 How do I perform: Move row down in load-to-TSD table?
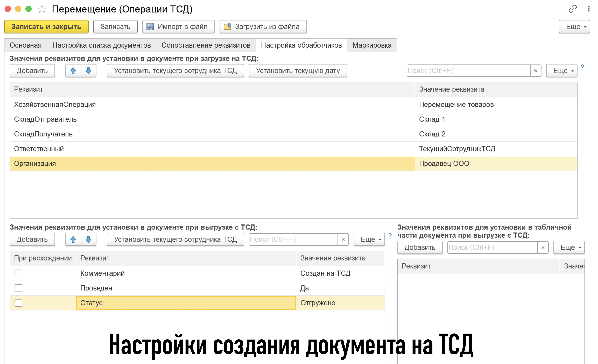tap(89, 70)
